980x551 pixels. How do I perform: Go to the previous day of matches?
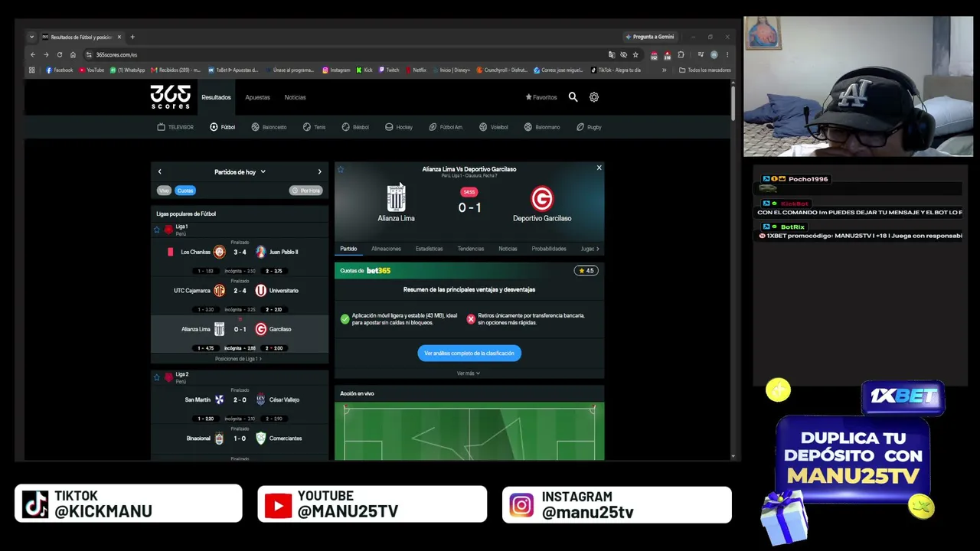coord(159,172)
